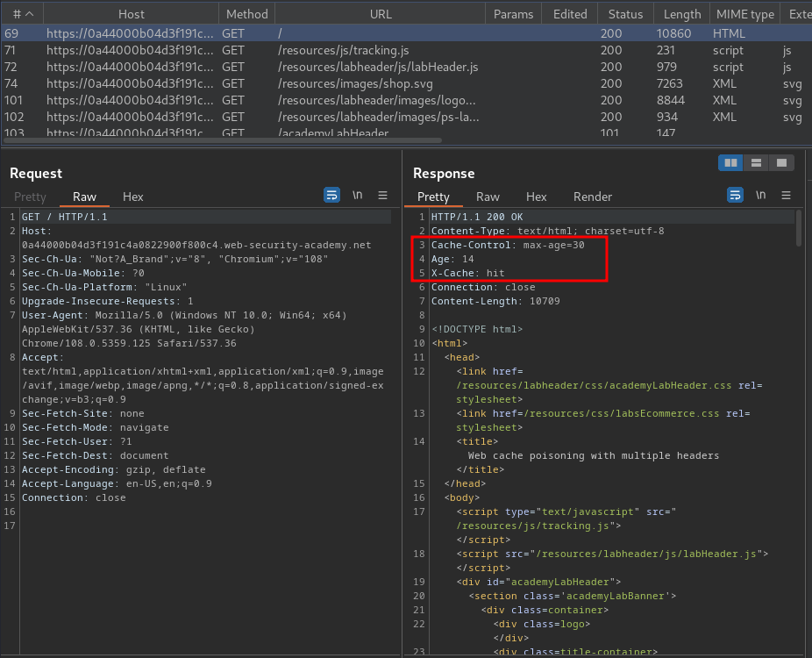The image size is (812, 658).
Task: Toggle word wrap icon in Request panel
Action: click(x=331, y=196)
